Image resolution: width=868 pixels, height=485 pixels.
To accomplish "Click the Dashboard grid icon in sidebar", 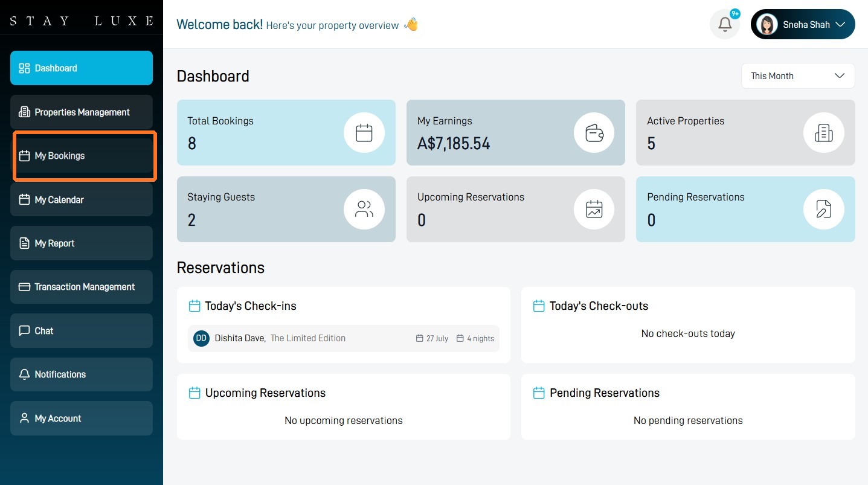I will click(x=25, y=68).
